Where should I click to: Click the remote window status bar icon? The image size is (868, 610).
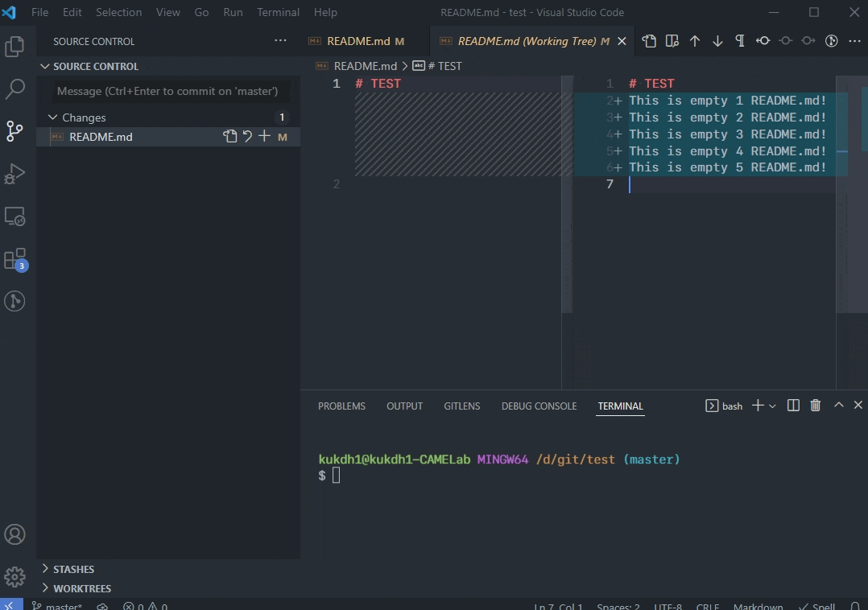pyautogui.click(x=11, y=605)
